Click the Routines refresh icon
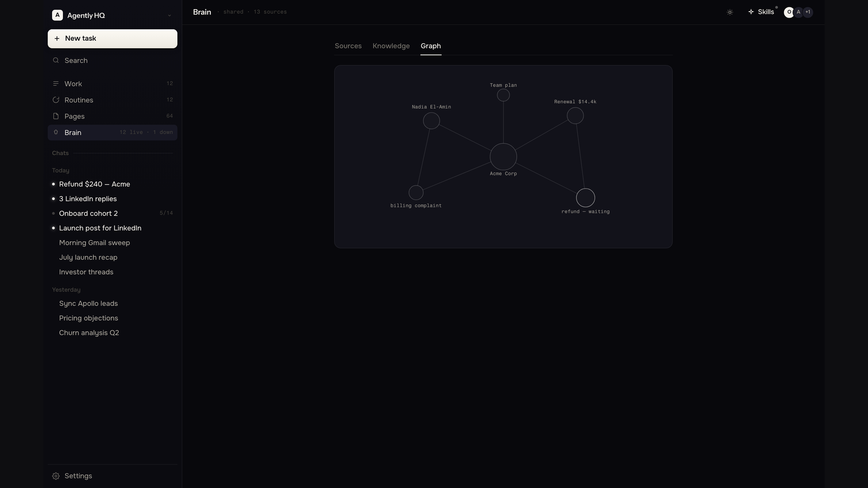This screenshot has width=868, height=488. (x=56, y=100)
